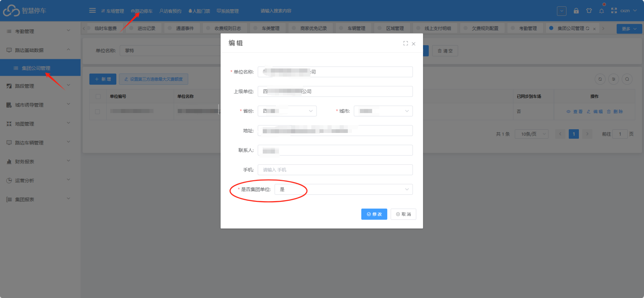Open the 是否集团单位 dropdown
This screenshot has width=644, height=298.
tap(344, 189)
